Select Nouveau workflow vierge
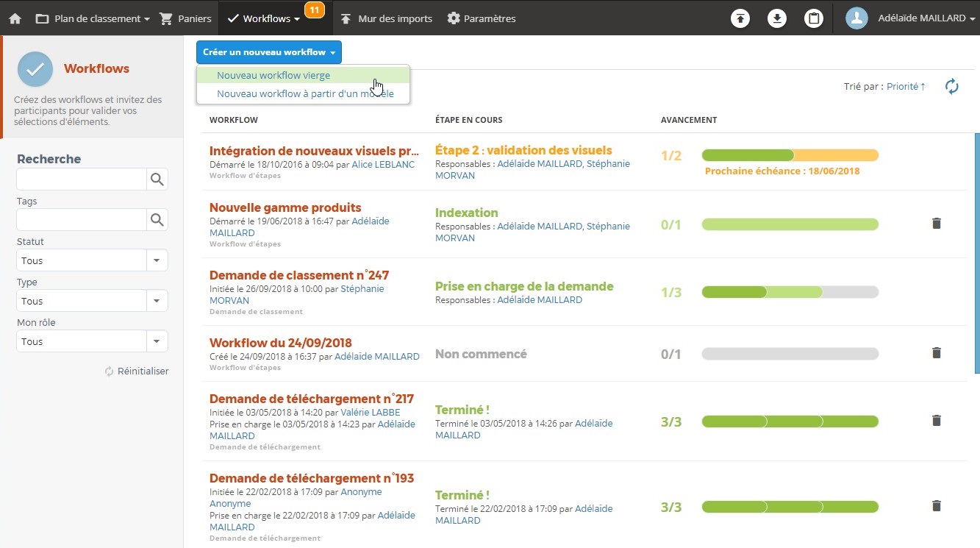Screen dimensions: 980x548 [x=303, y=75]
